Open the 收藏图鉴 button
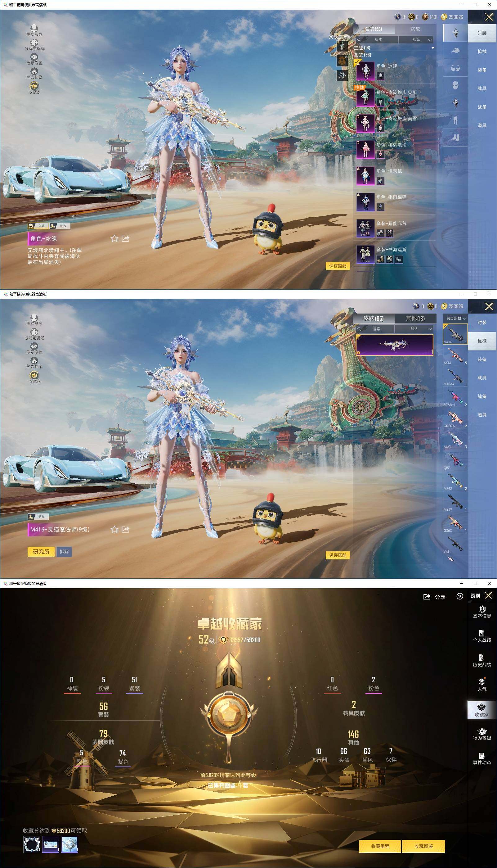Screen dimensions: 497x868 click(423, 846)
